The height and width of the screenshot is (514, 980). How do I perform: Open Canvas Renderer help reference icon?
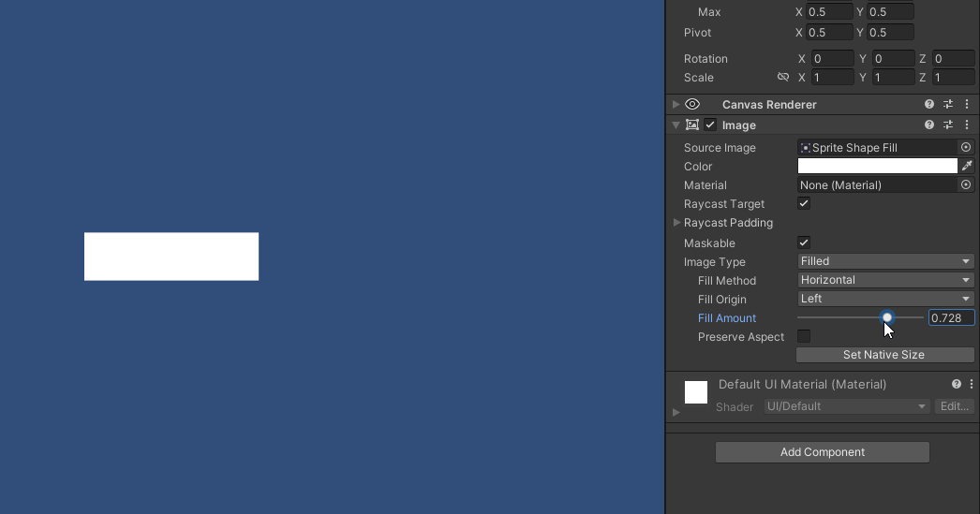[x=929, y=104]
